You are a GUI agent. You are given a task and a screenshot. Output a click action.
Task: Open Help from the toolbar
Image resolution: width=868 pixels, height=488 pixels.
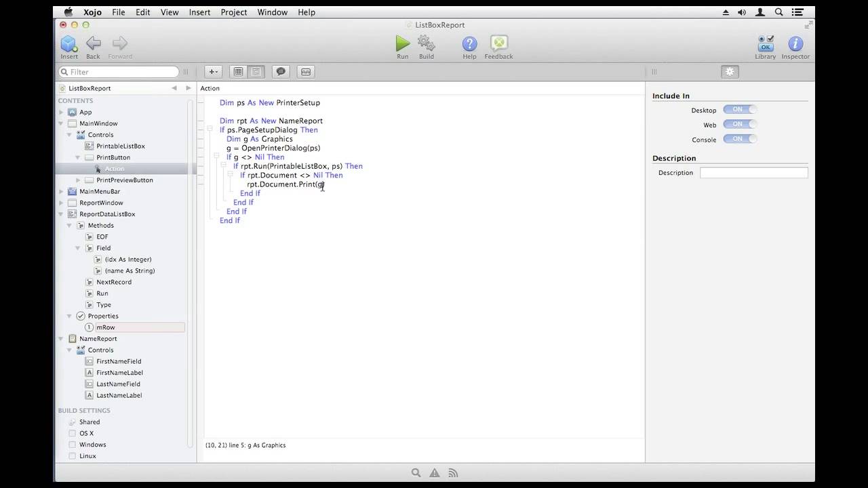[469, 44]
